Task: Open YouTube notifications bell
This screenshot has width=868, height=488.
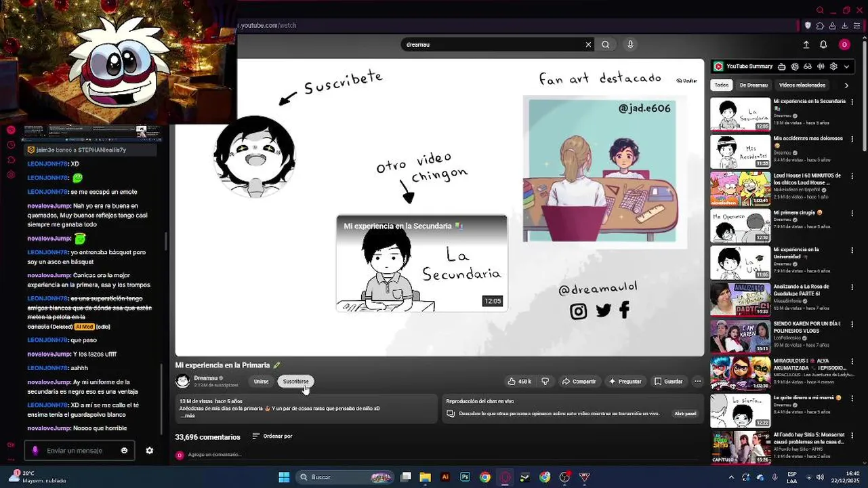Action: tap(823, 45)
